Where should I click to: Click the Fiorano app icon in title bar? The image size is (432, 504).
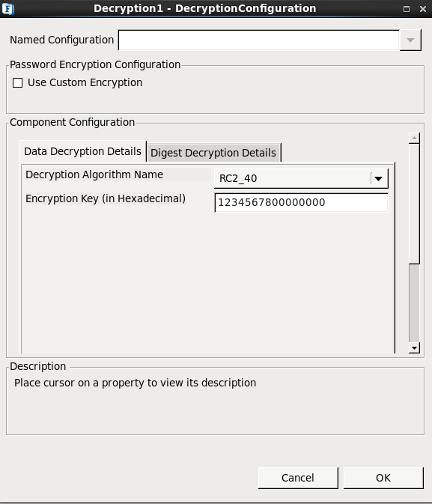(7, 9)
